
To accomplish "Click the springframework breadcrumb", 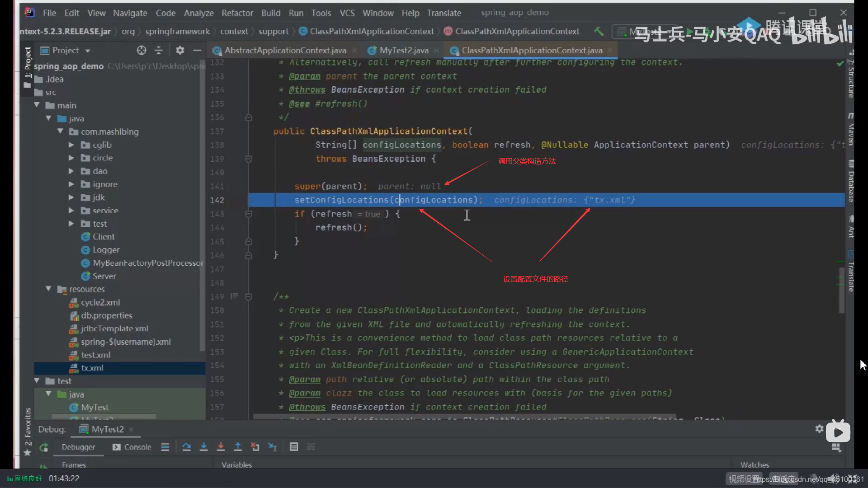I will click(x=177, y=31).
